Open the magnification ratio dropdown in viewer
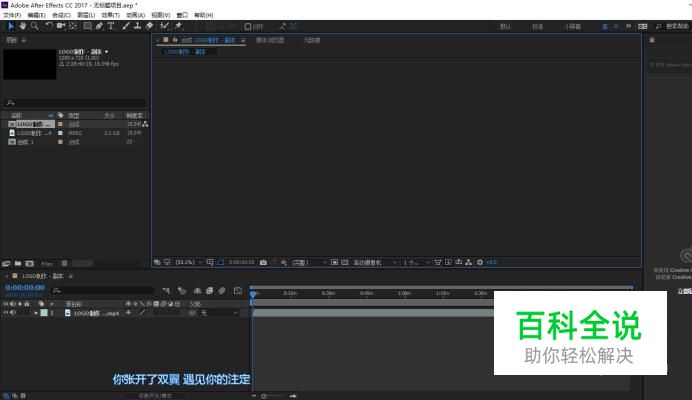692x400 pixels. coord(188,262)
